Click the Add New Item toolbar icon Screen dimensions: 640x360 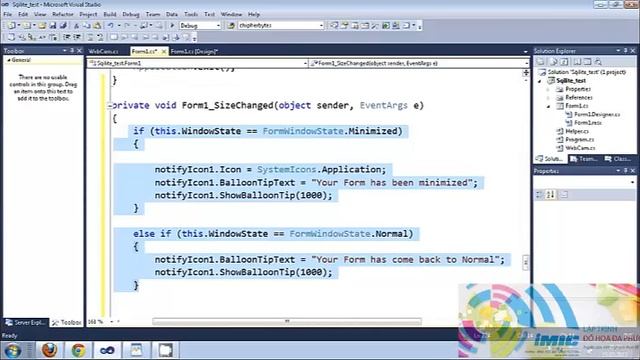tap(27, 25)
